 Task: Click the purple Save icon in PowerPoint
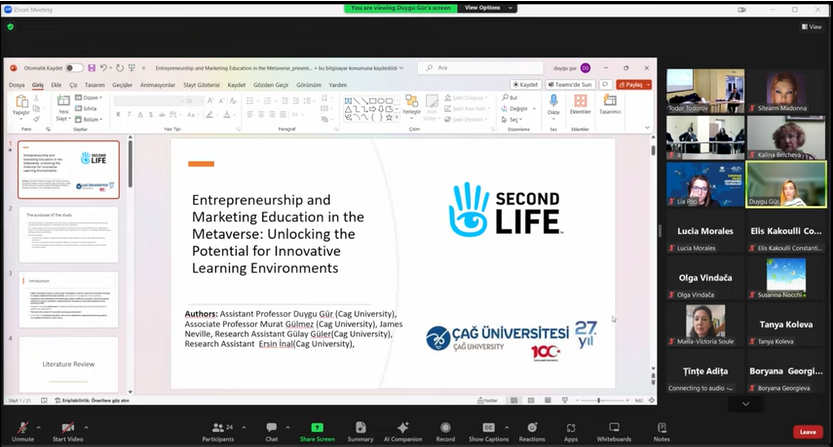92,68
